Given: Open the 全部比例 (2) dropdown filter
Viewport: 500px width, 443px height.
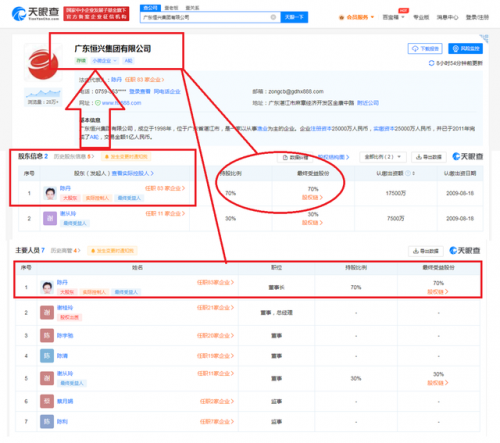Looking at the screenshot, I should 382,157.
